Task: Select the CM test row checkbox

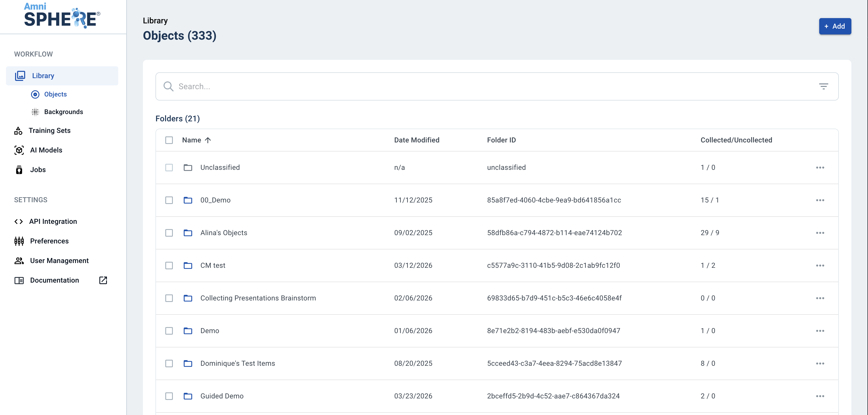Action: pyautogui.click(x=169, y=266)
